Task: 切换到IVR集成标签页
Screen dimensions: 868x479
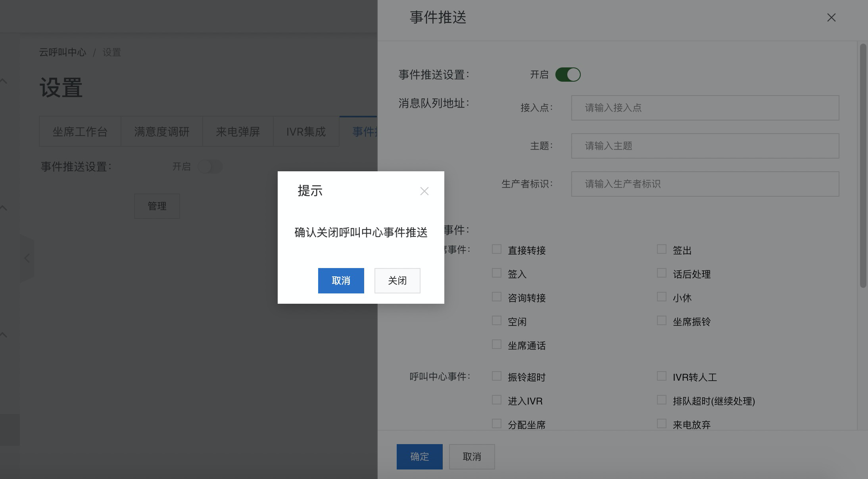Action: pyautogui.click(x=306, y=131)
